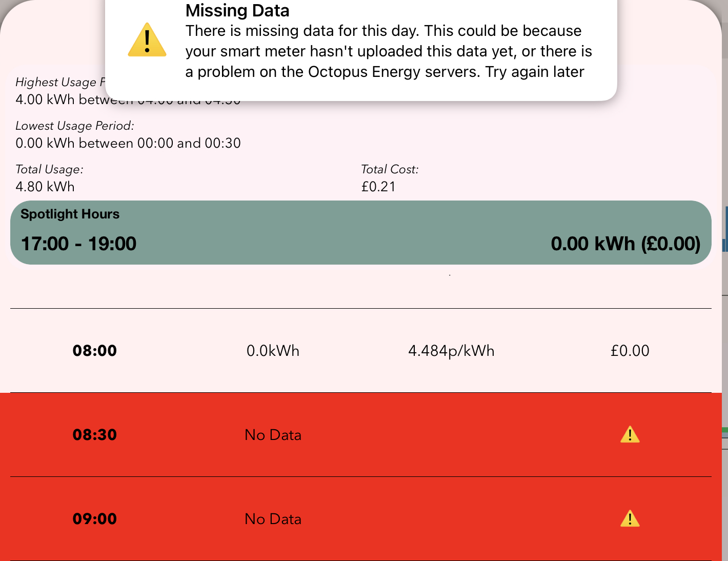This screenshot has width=728, height=561.
Task: Select the Spotlight Hours heading
Action: (70, 214)
